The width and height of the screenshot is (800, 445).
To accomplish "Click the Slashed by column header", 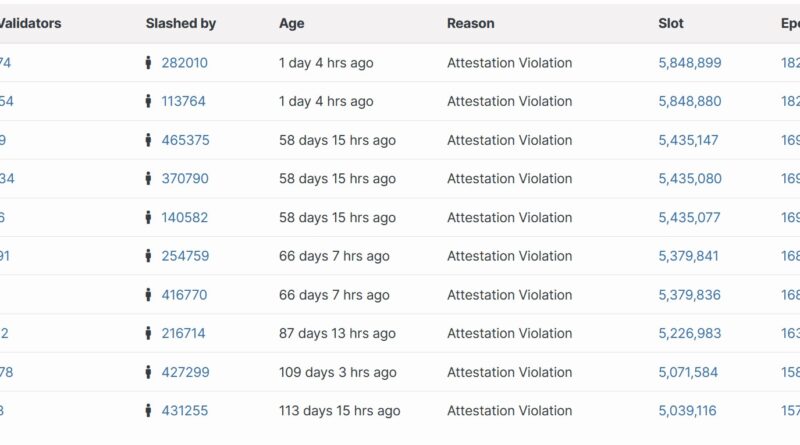I will [x=181, y=23].
